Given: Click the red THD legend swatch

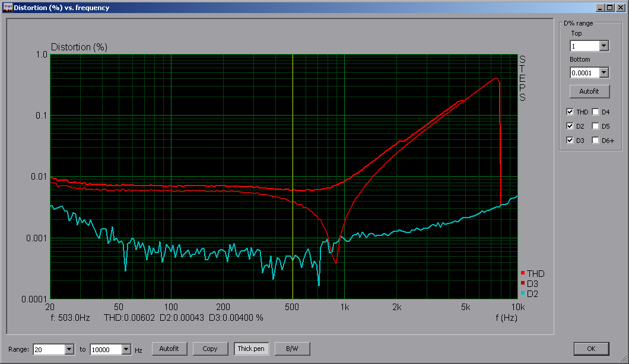Looking at the screenshot, I should (x=522, y=273).
